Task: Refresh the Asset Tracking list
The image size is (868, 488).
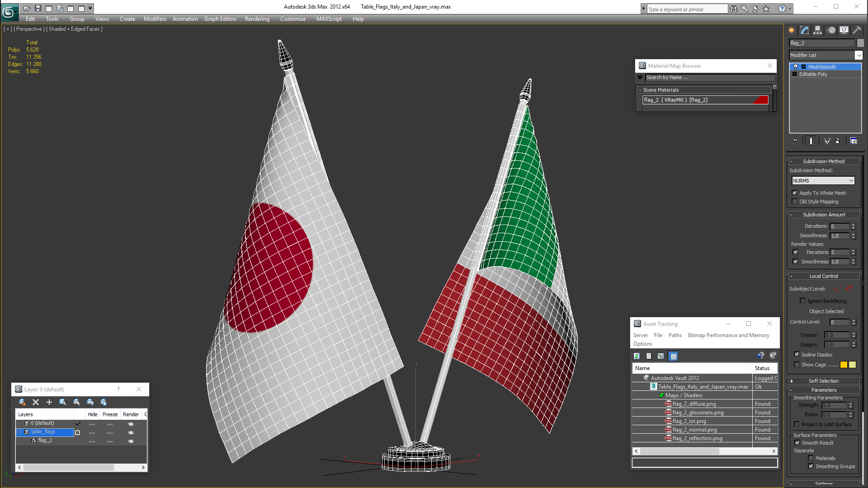Action: point(637,356)
